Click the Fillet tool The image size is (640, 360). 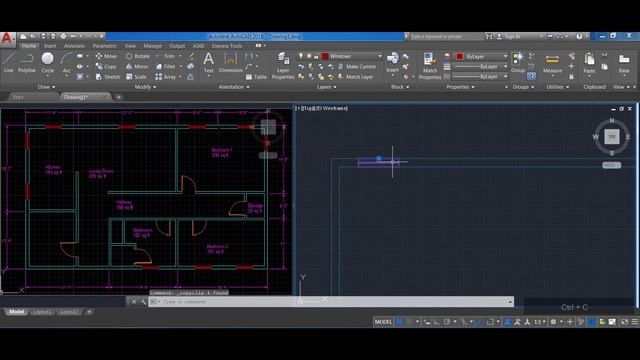click(x=165, y=66)
